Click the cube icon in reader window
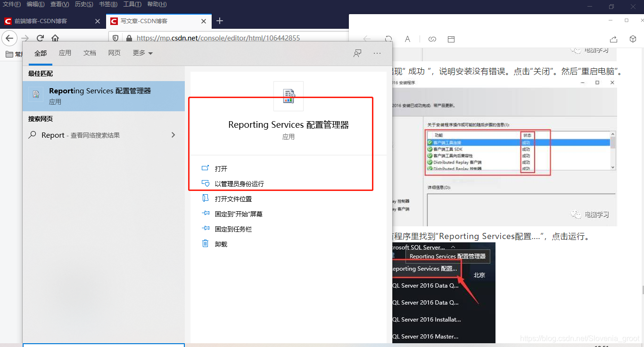The height and width of the screenshot is (347, 644). [633, 39]
